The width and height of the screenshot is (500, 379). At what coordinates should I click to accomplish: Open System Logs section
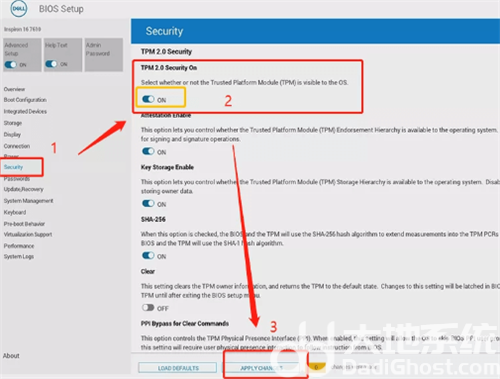tap(19, 256)
